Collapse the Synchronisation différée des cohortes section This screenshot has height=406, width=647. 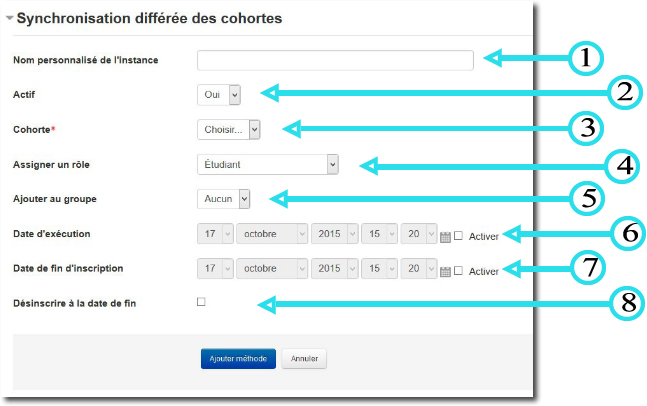(x=9, y=19)
